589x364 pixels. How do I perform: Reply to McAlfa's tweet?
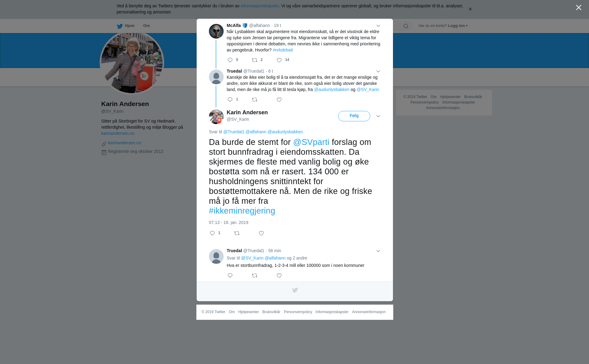click(230, 60)
